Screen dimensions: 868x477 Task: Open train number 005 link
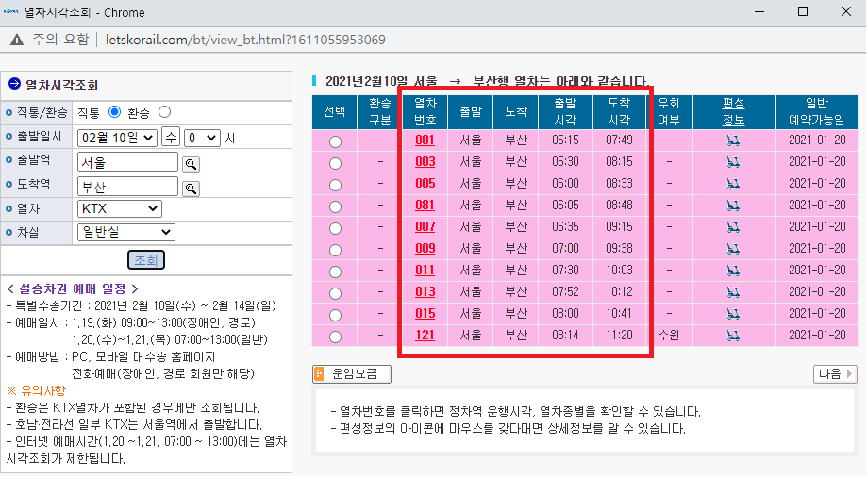coord(426,183)
